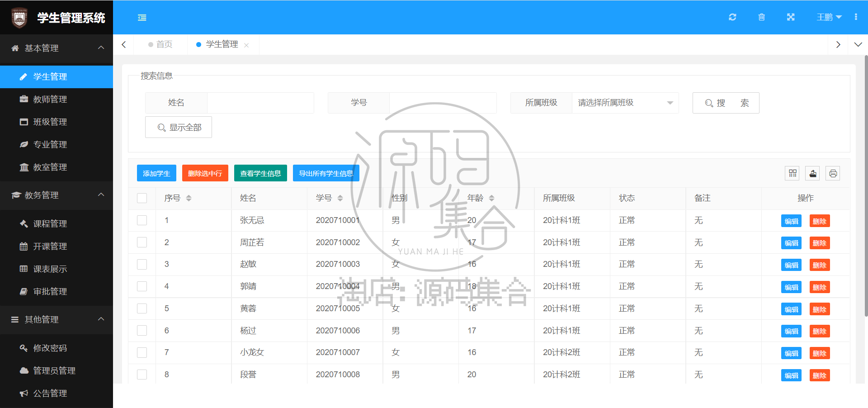The image size is (868, 408).
Task: Collapse the 其他管理 menu group
Action: point(57,319)
